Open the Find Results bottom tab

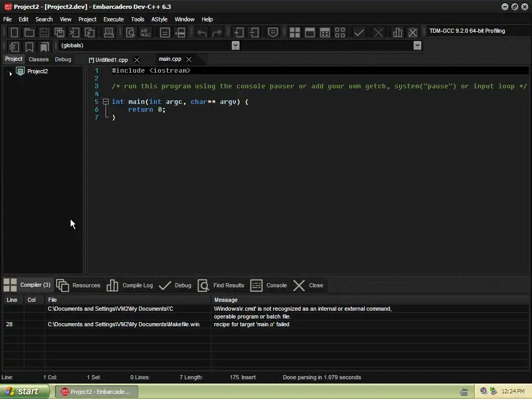(221, 285)
